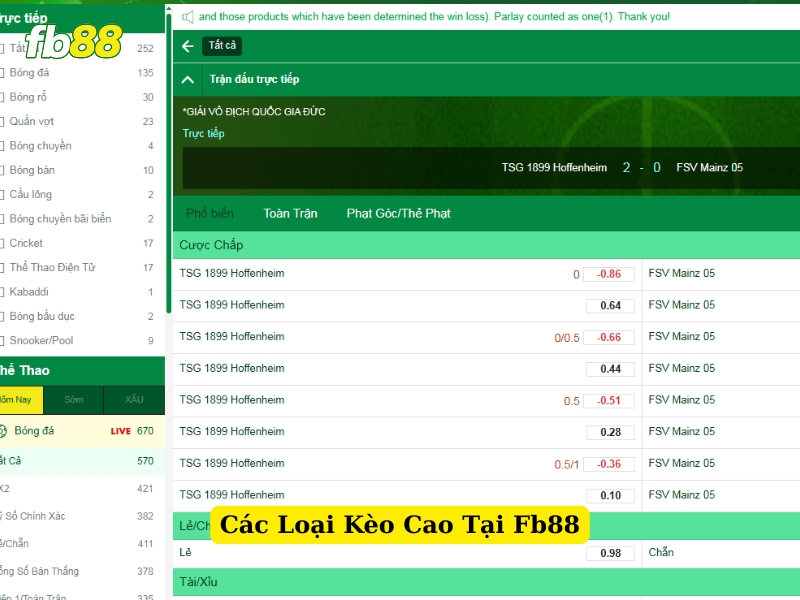Click the Bóng bầu dục label
The width and height of the screenshot is (800, 600).
[x=42, y=316]
